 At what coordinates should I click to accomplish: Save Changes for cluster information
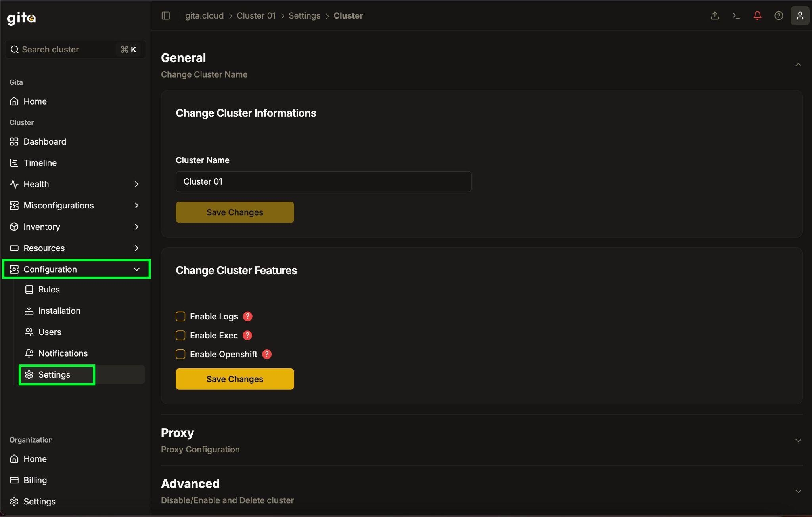(x=235, y=212)
